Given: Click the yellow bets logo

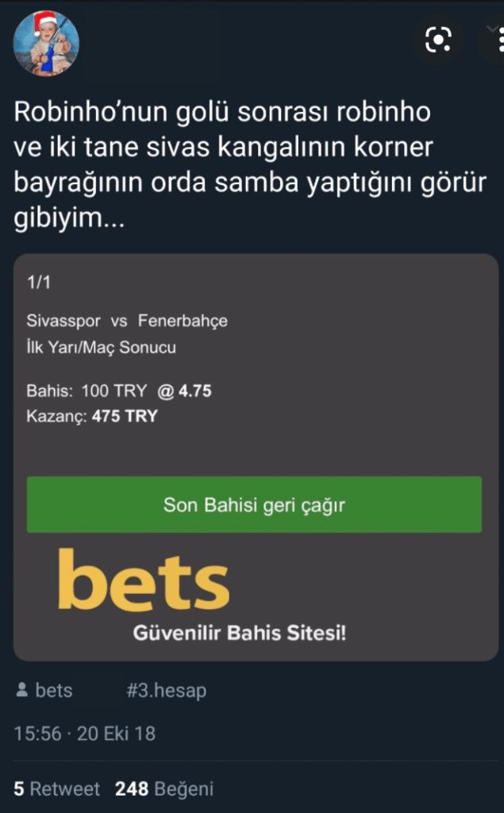Looking at the screenshot, I should 144,580.
